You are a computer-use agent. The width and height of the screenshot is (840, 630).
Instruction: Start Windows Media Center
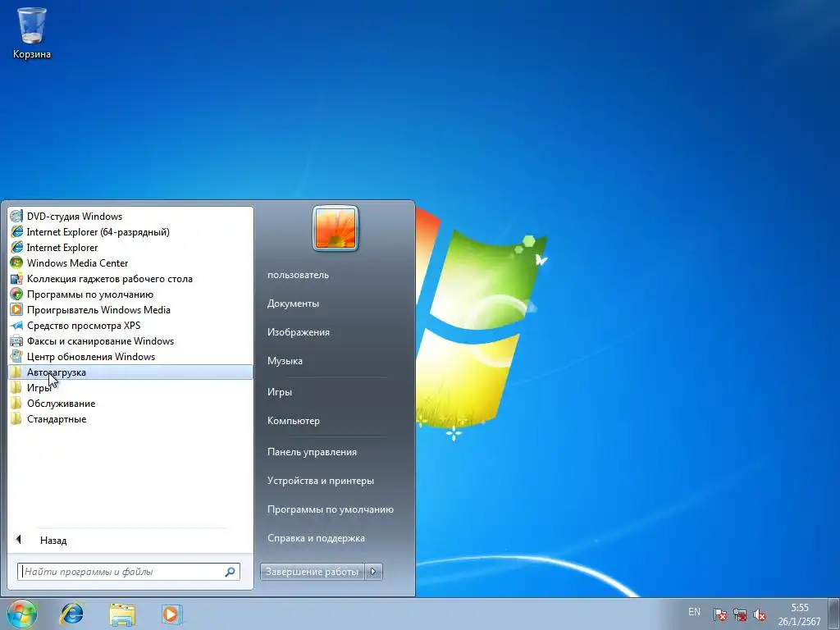point(130,263)
